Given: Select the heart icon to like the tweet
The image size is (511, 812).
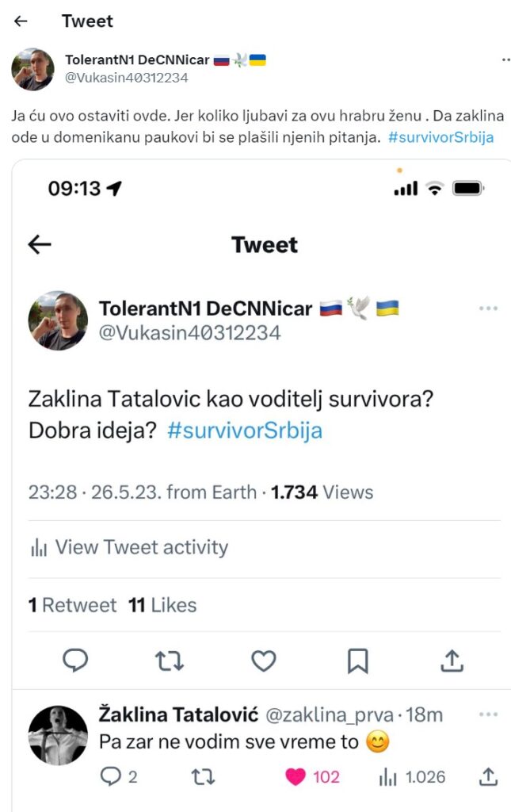Looking at the screenshot, I should pyautogui.click(x=264, y=660).
